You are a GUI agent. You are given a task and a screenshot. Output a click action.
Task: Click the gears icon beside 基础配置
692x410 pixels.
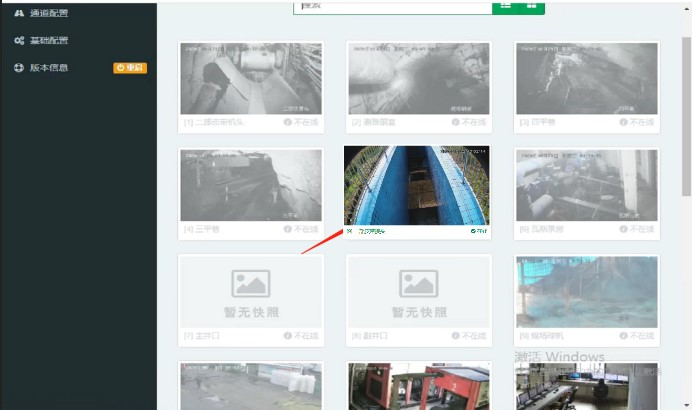19,41
